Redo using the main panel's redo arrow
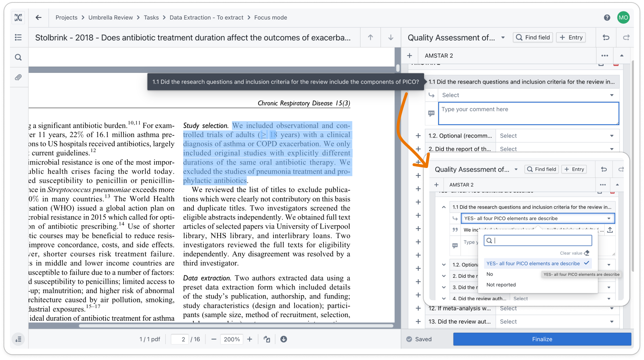This screenshot has height=360, width=644. click(626, 37)
